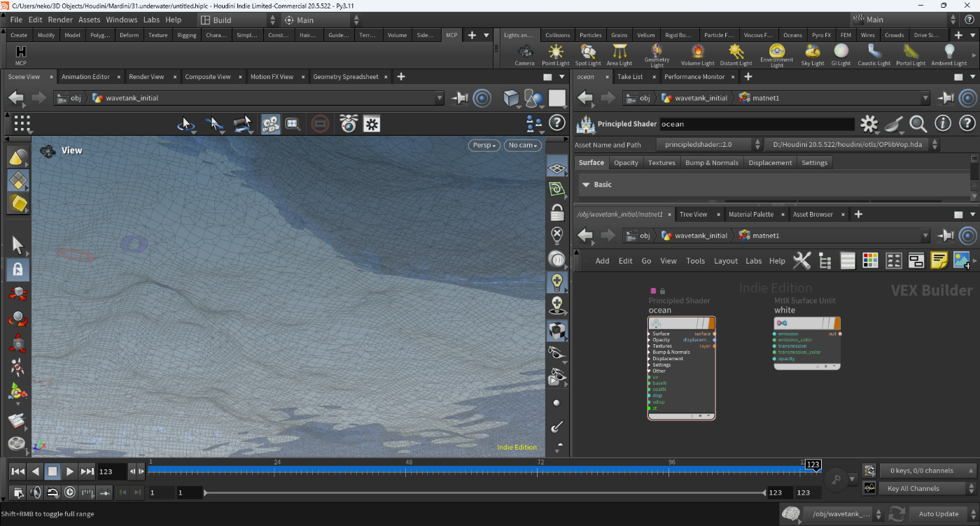
Task: Open the Layout menu in network editor
Action: [x=725, y=261]
